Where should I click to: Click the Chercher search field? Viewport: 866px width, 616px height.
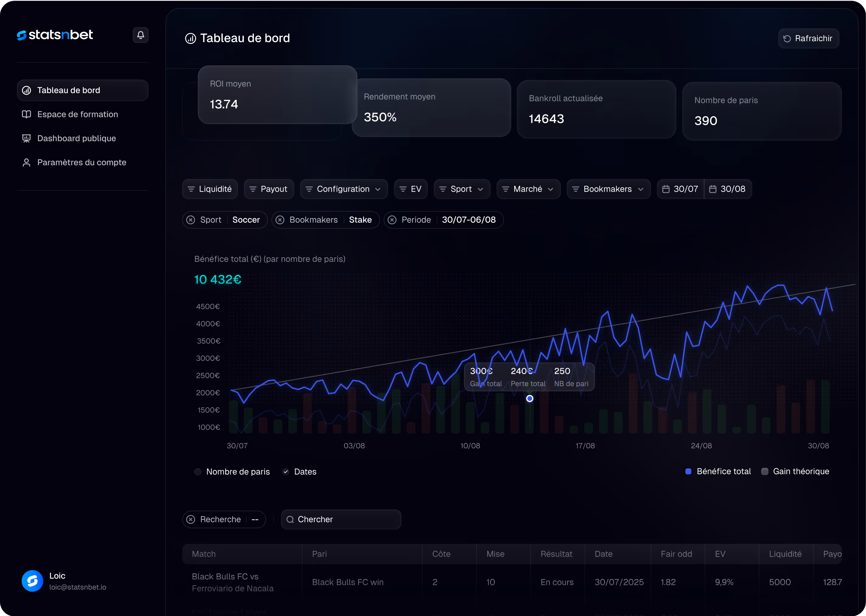coord(340,519)
